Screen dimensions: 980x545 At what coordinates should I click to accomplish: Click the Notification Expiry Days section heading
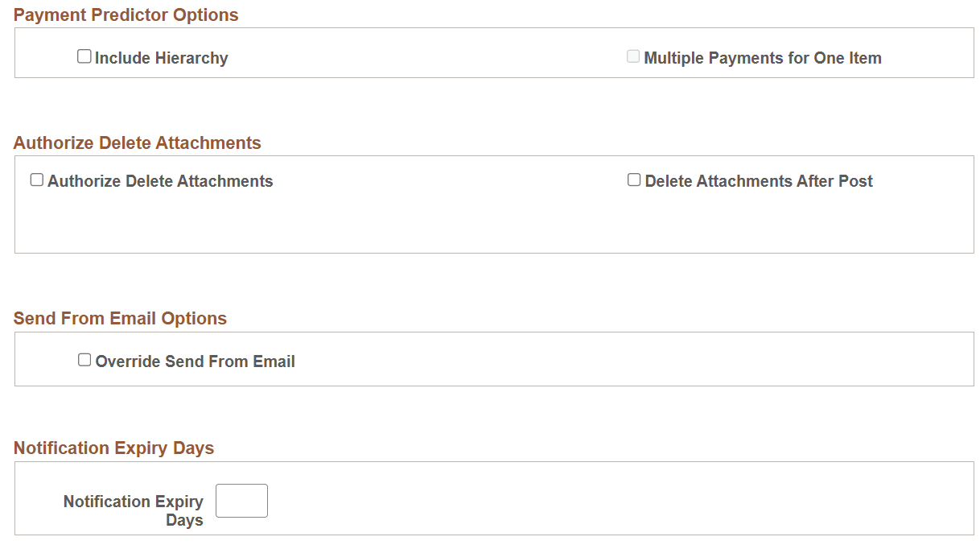(x=113, y=448)
